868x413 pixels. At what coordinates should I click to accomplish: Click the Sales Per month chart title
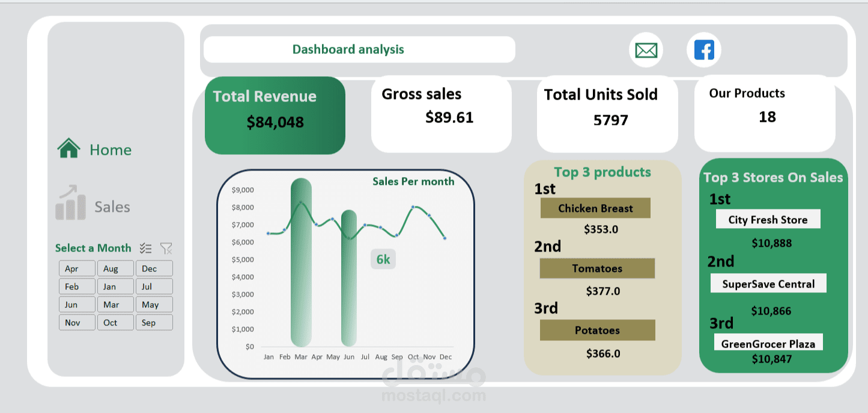tap(413, 181)
